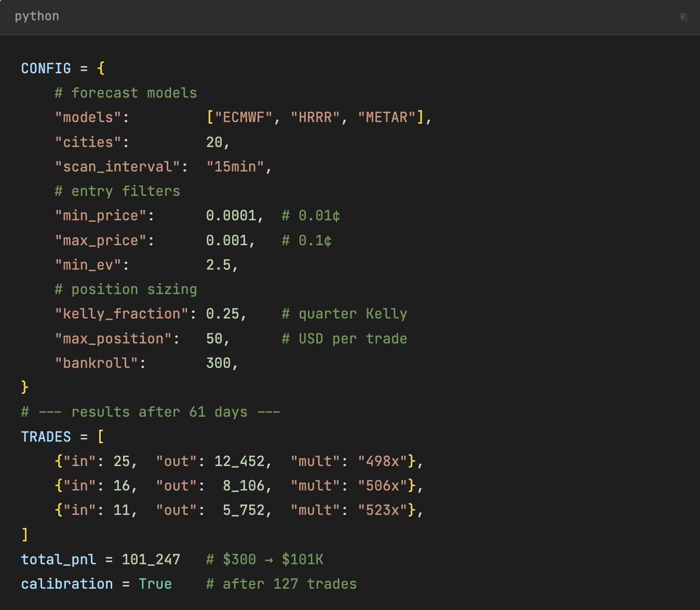Click the "# 0.01¢" comment
The height and width of the screenshot is (610, 700).
pyautogui.click(x=311, y=215)
